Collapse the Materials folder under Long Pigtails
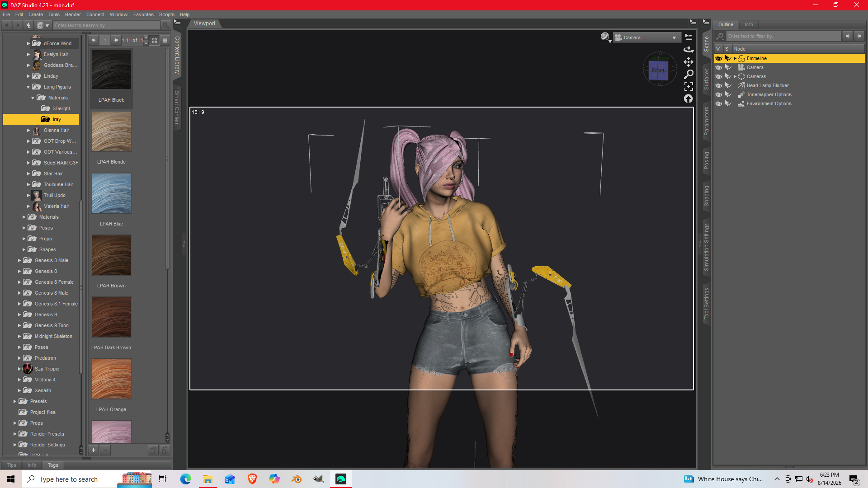The image size is (868, 488). [33, 98]
